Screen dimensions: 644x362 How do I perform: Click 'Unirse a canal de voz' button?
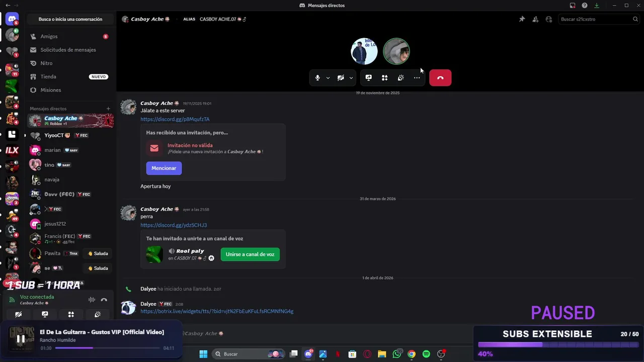point(250,254)
